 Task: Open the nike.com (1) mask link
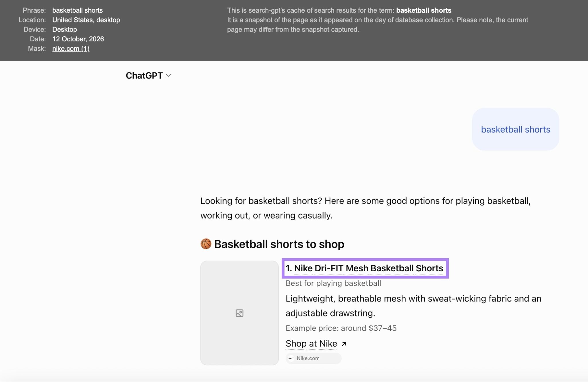coord(71,49)
